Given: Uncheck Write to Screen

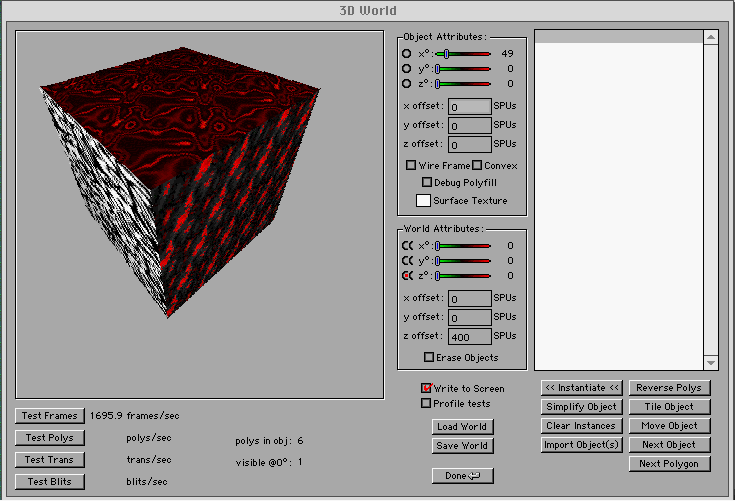Looking at the screenshot, I should 426,388.
